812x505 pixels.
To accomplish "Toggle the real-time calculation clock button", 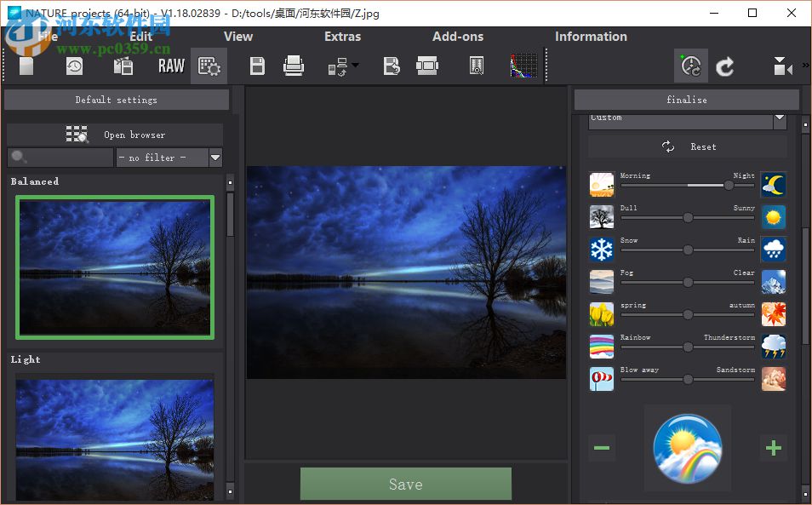I will [690, 66].
